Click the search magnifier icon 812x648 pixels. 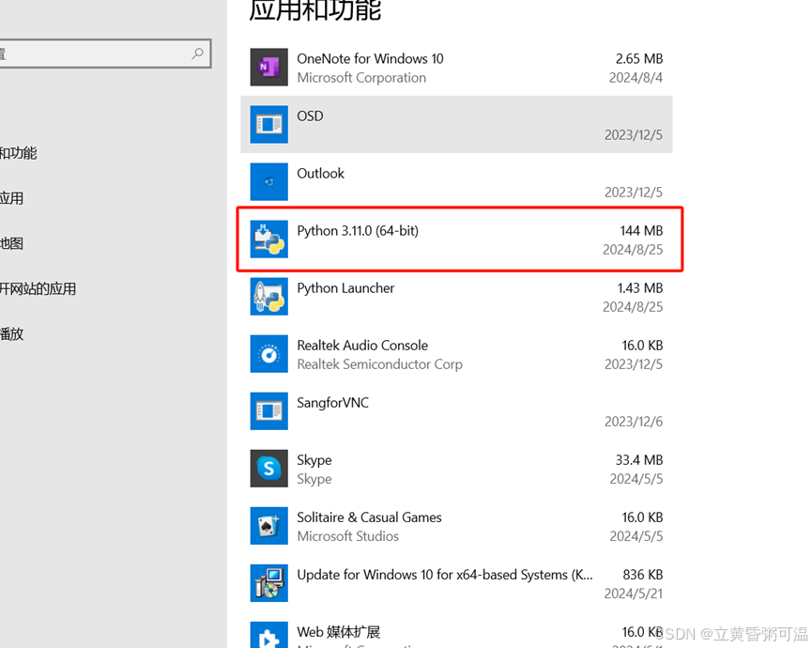click(x=197, y=54)
